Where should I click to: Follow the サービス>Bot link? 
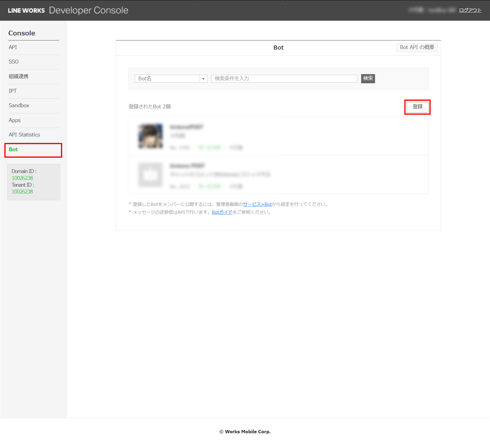coord(257,204)
